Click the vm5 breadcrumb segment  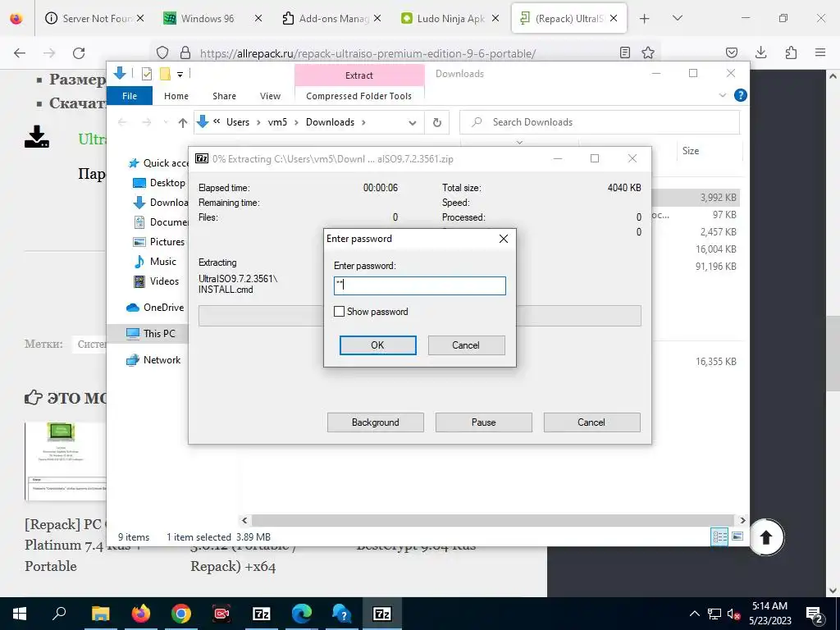tap(277, 122)
